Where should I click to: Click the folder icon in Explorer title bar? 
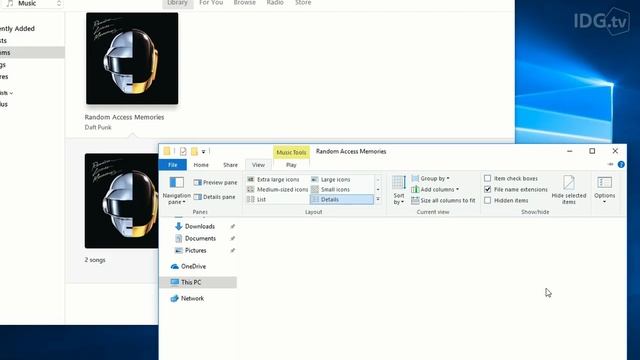click(x=167, y=151)
